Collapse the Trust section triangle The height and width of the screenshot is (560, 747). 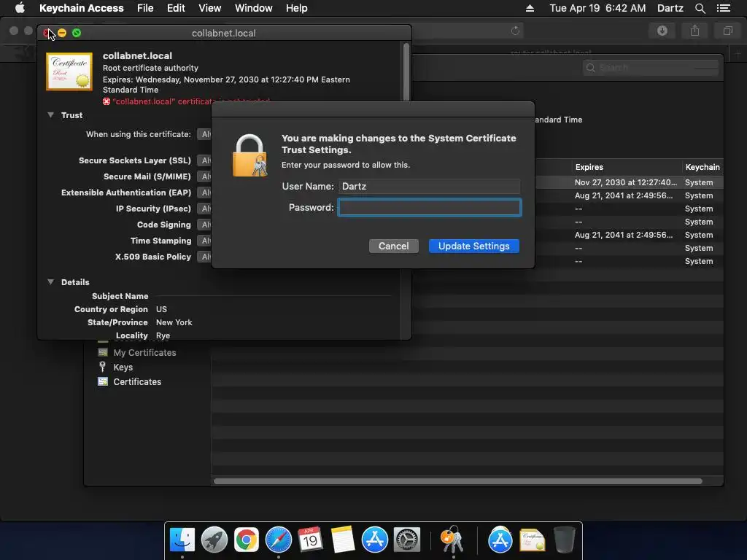[50, 115]
